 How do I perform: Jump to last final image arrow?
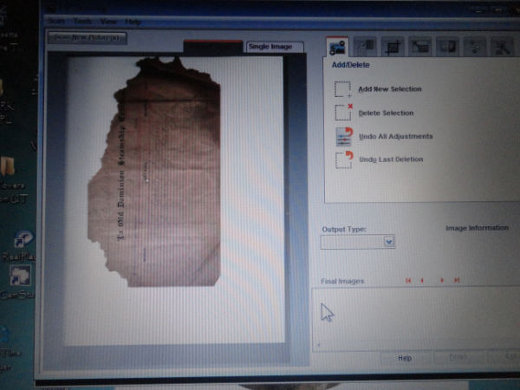click(x=457, y=280)
